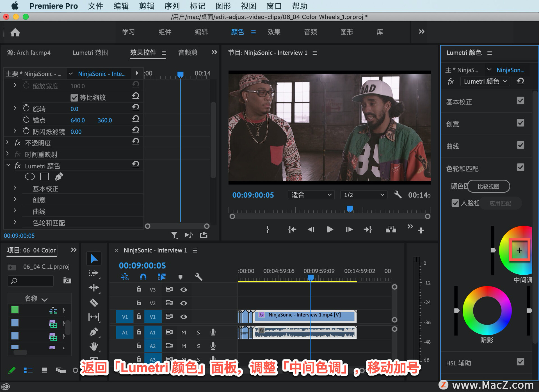Image resolution: width=539 pixels, height=392 pixels.
Task: Toggle sequence as nest or individual clips
Action: pos(125,277)
